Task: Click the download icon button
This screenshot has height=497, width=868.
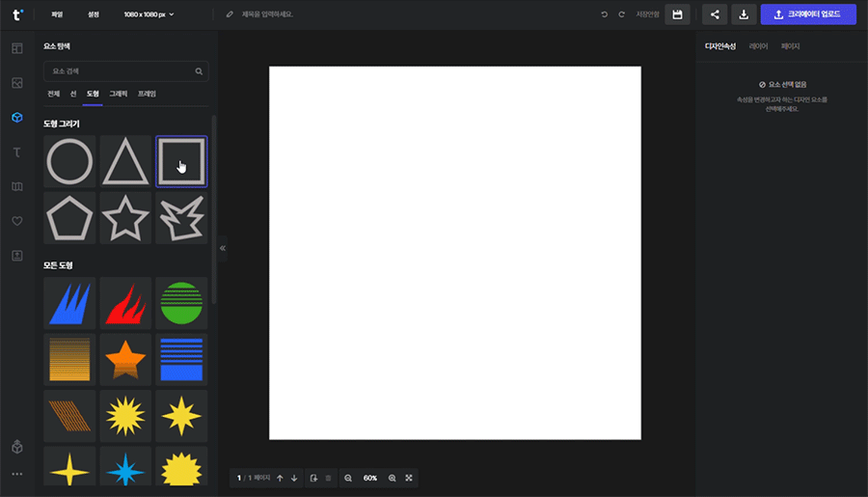Action: click(744, 14)
